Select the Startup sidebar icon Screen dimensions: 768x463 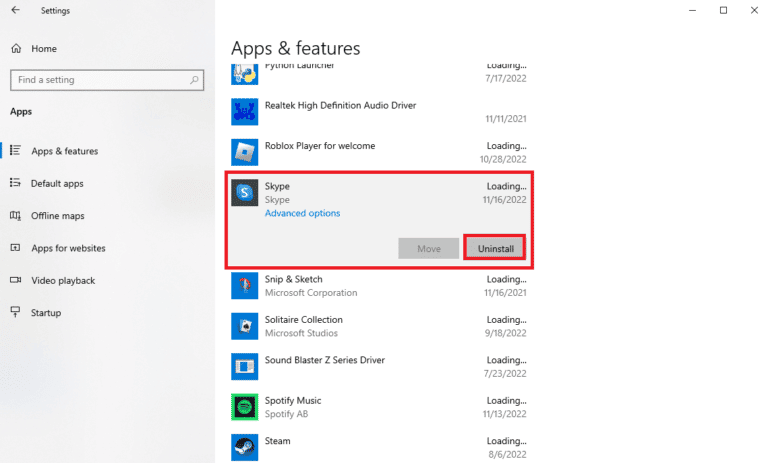coord(15,312)
